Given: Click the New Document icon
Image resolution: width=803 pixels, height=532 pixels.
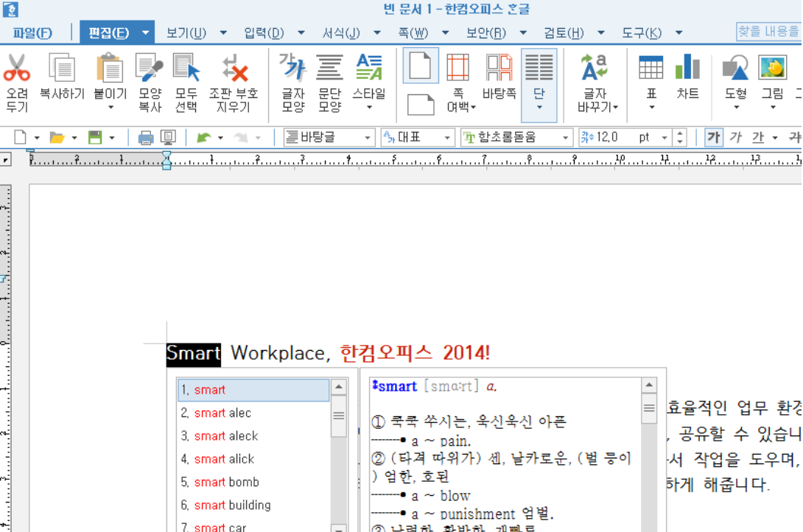Looking at the screenshot, I should click(20, 137).
